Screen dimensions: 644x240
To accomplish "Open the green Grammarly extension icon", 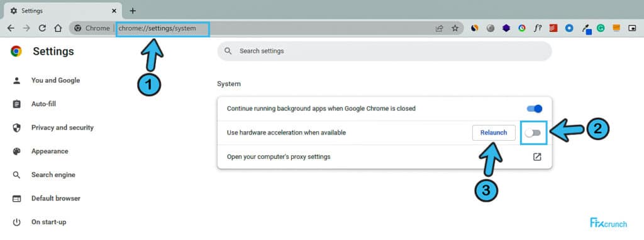I will click(601, 28).
